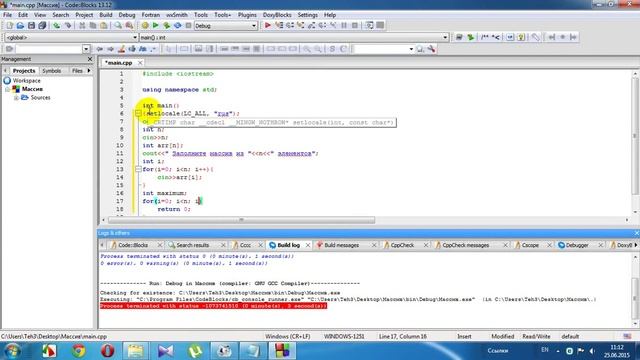Run the program with the green arrow
Image resolution: width=640 pixels, height=360 pixels.
coord(156,26)
